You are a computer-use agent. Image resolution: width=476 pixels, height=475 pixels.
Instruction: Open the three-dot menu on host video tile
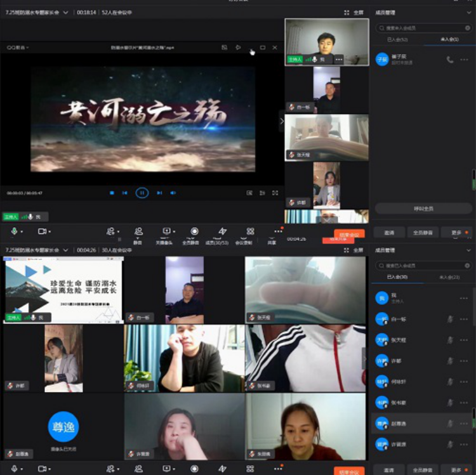tap(339, 60)
